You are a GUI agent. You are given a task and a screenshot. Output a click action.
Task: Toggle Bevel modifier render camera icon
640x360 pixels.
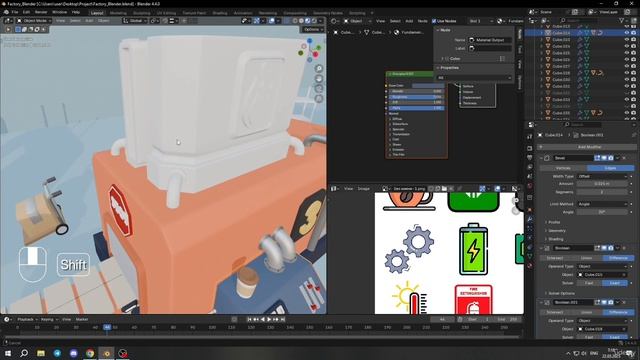point(611,158)
